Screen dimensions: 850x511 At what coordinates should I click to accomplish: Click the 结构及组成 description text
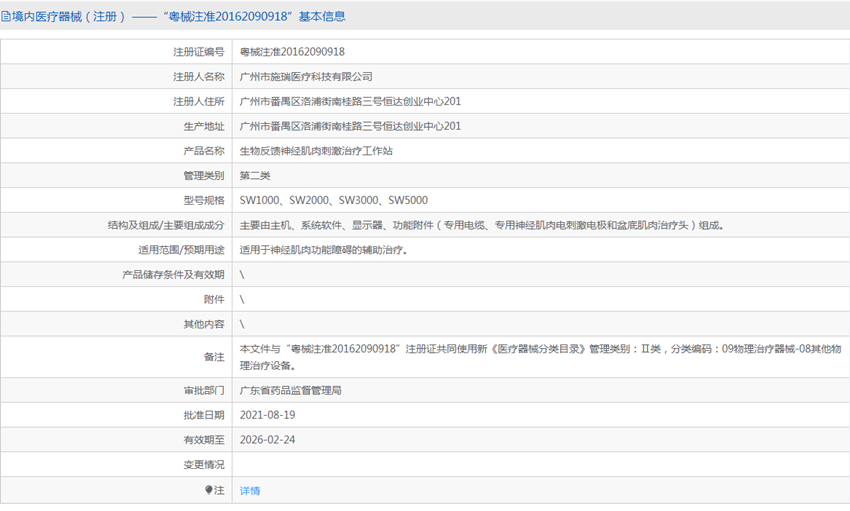coord(480,226)
